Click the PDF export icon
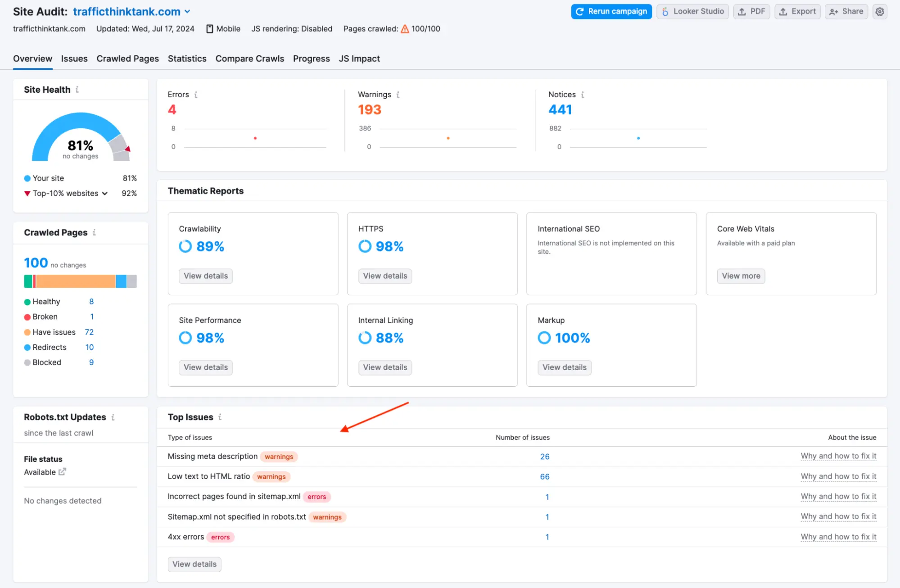The height and width of the screenshot is (588, 900). click(x=741, y=11)
